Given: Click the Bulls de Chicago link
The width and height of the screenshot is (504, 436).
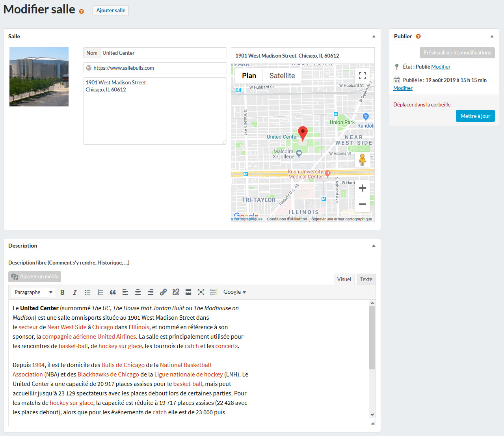Looking at the screenshot, I should click(x=123, y=365).
